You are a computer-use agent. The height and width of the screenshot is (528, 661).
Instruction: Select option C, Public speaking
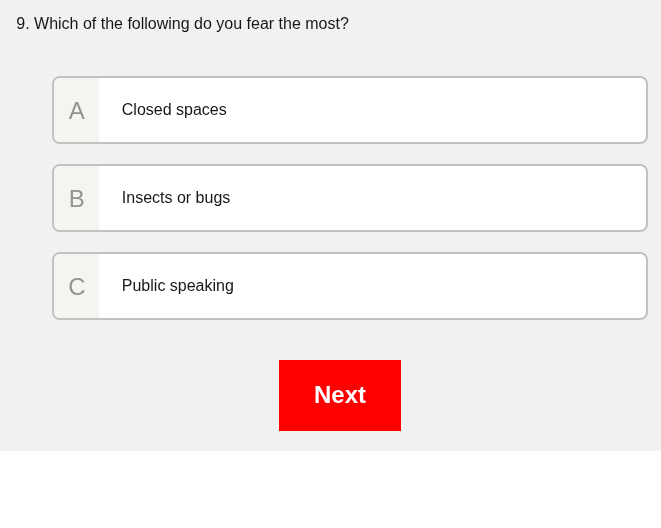click(x=350, y=286)
